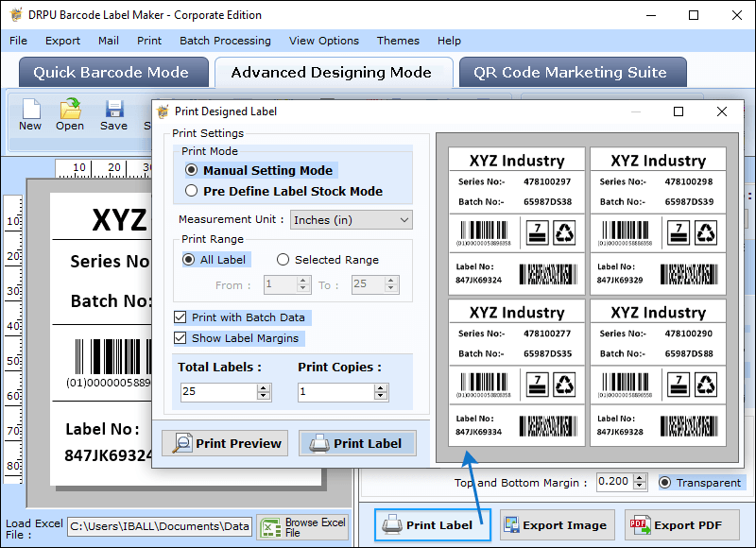
Task: Open a file with the Open icon
Action: [70, 109]
